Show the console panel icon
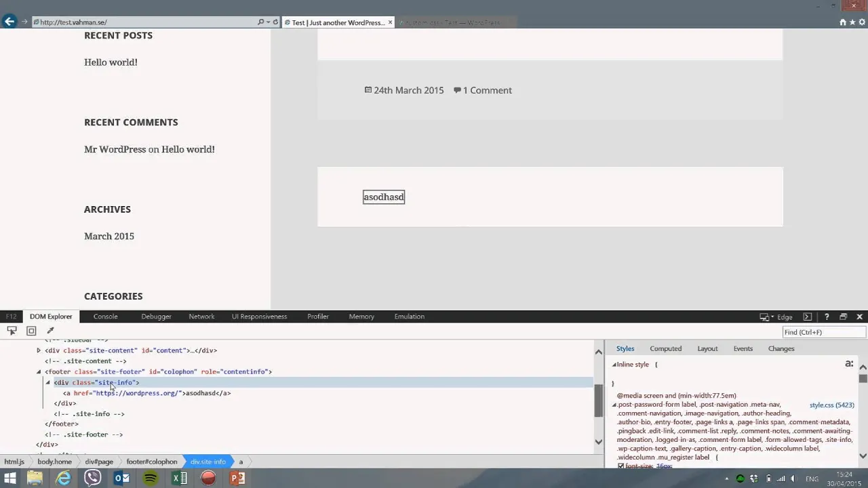The height and width of the screenshot is (488, 868). click(x=807, y=317)
